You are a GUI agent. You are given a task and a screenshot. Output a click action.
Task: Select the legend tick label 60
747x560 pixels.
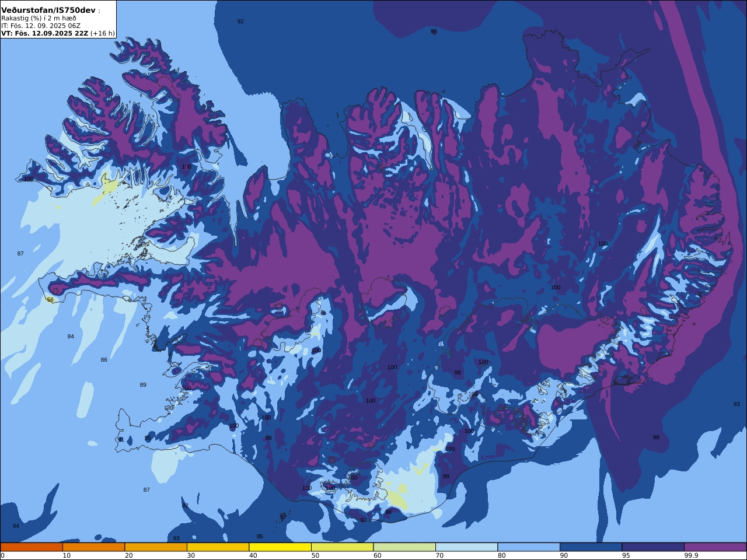tap(378, 555)
